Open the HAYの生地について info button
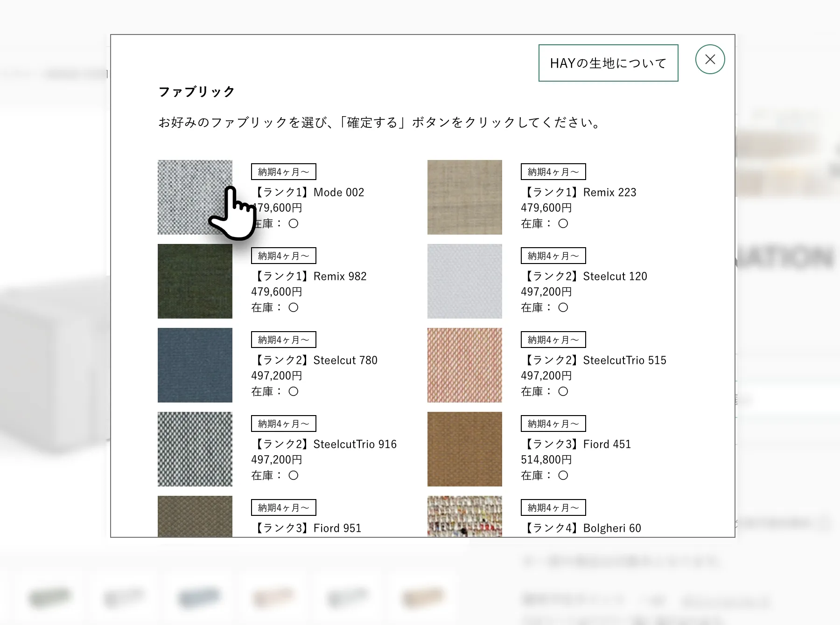Viewport: 840px width, 625px height. [x=608, y=63]
